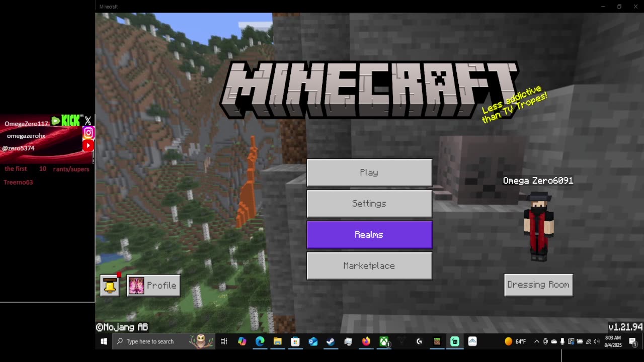Viewport: 644px width, 362px height.
Task: Click the OneDrive cloud tray icon
Action: click(x=554, y=341)
